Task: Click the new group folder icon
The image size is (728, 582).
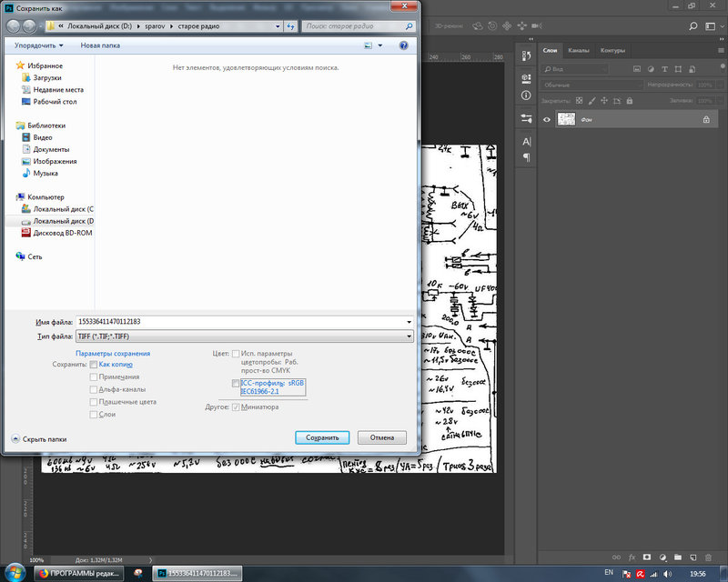Action: (x=677, y=556)
